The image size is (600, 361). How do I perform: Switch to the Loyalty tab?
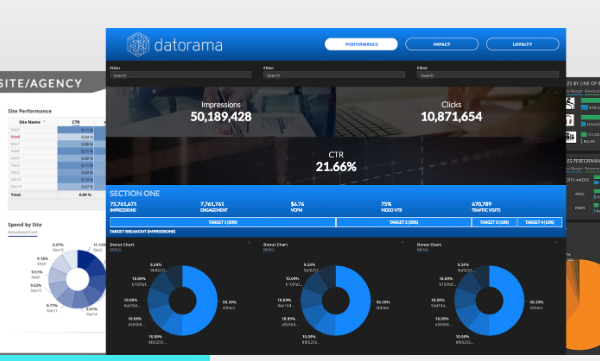tap(522, 44)
